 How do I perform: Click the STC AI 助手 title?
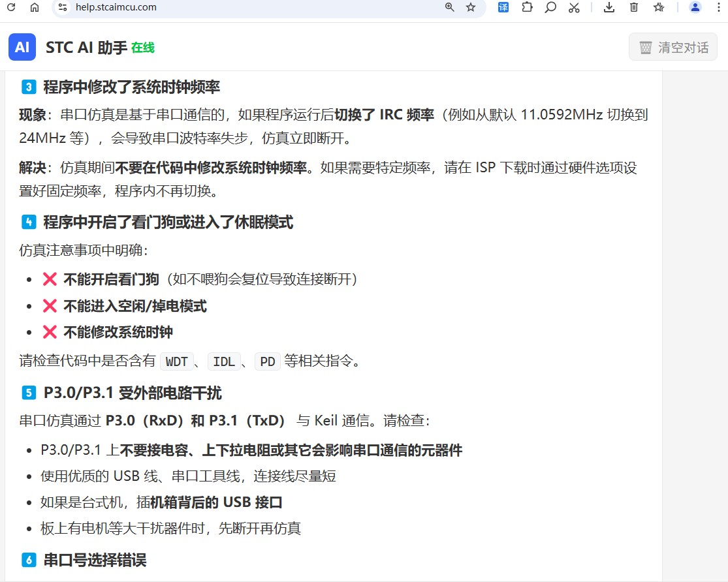[x=86, y=48]
